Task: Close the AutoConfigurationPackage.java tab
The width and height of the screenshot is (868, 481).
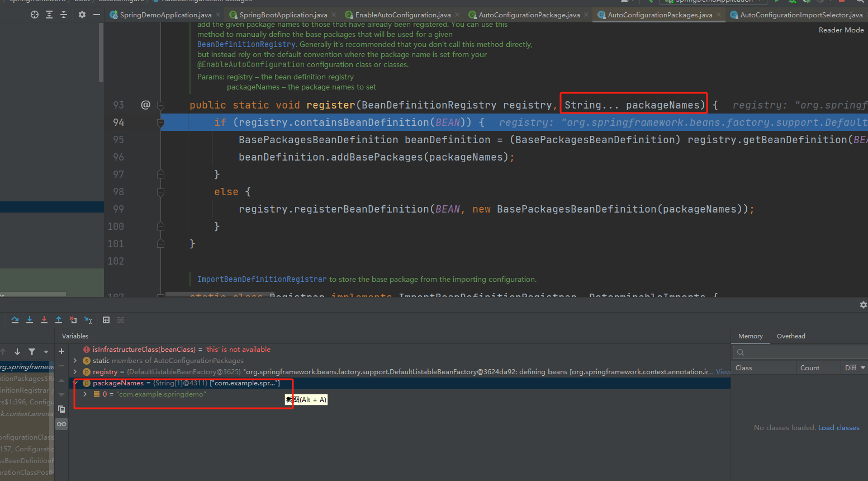Action: click(586, 15)
